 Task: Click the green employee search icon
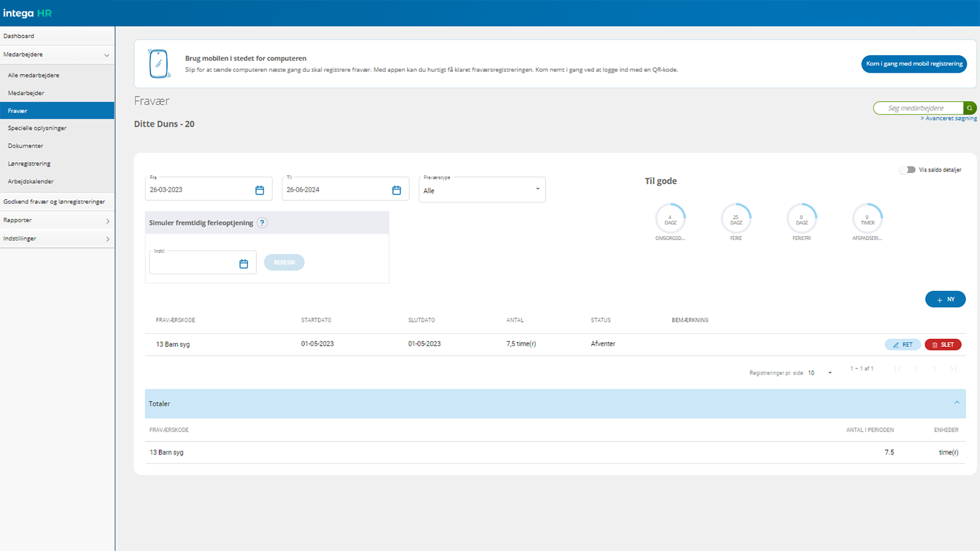click(x=969, y=108)
